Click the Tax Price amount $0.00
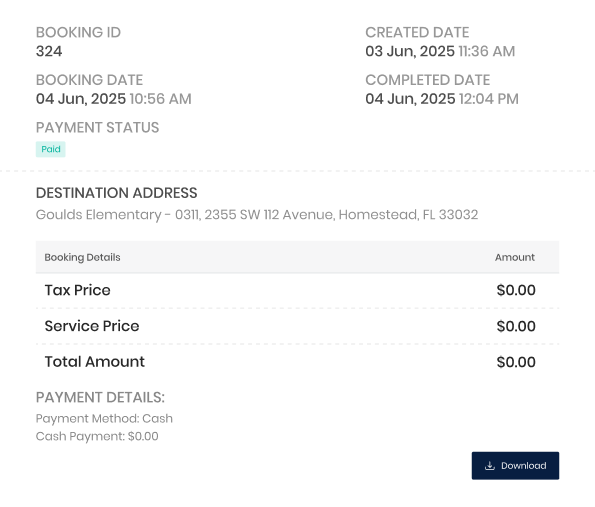This screenshot has width=595, height=507. 516,290
